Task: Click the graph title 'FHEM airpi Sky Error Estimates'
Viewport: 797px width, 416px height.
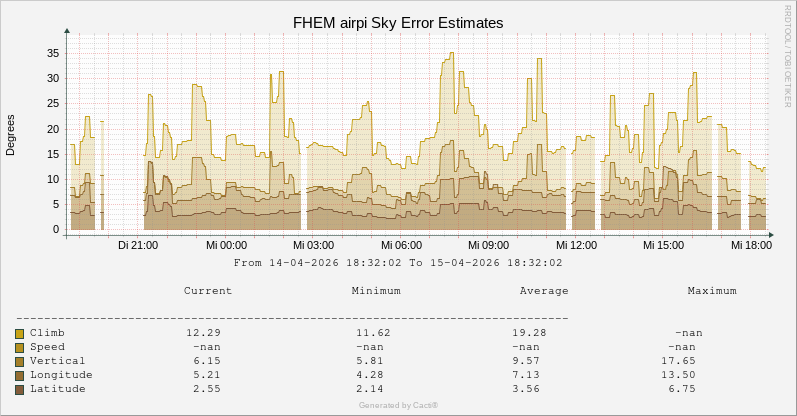Action: point(398,22)
